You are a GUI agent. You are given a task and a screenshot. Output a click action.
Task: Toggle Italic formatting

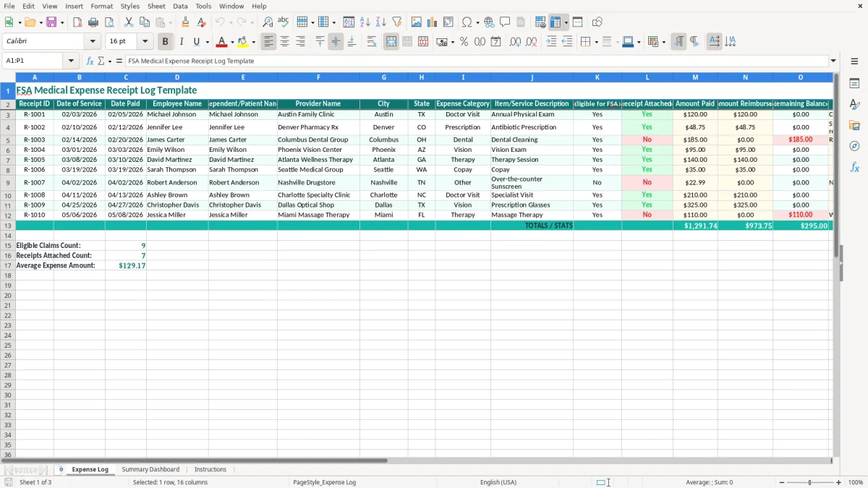tap(182, 42)
